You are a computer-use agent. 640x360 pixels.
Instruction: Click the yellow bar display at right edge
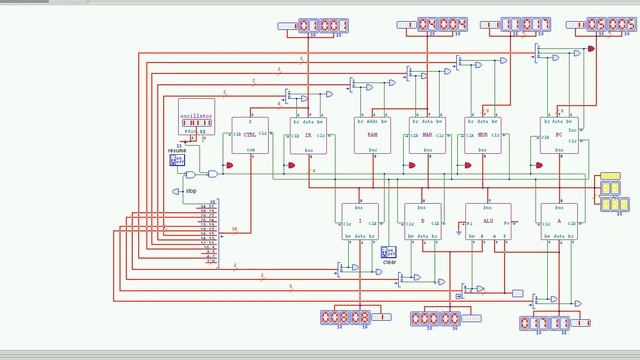point(611,176)
